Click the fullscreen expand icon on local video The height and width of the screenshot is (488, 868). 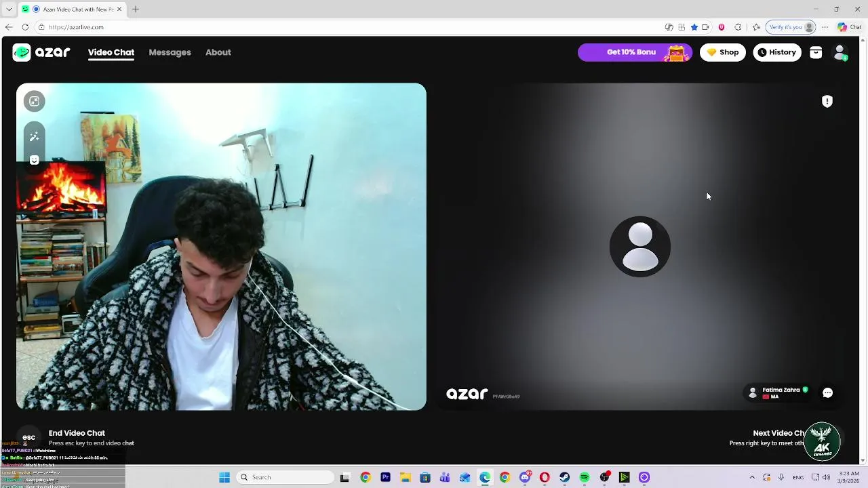point(34,101)
